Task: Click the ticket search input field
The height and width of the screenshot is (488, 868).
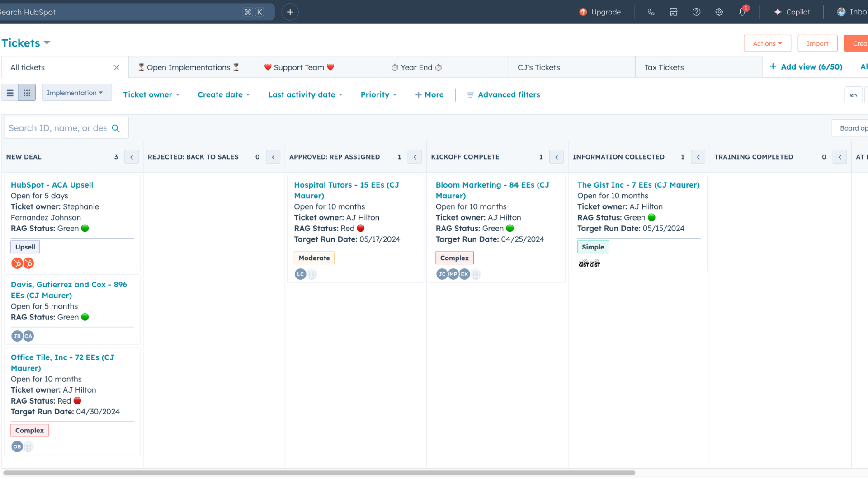Action: click(57, 128)
